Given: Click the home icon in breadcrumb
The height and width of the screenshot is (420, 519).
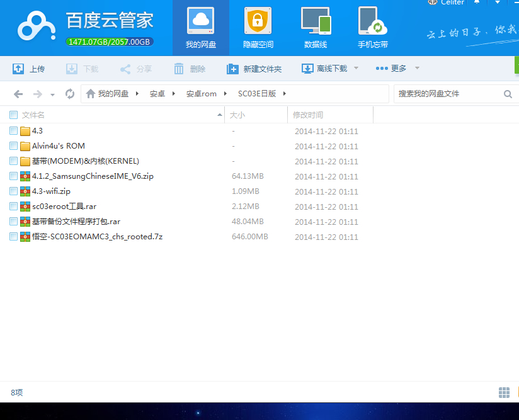Looking at the screenshot, I should [x=90, y=94].
